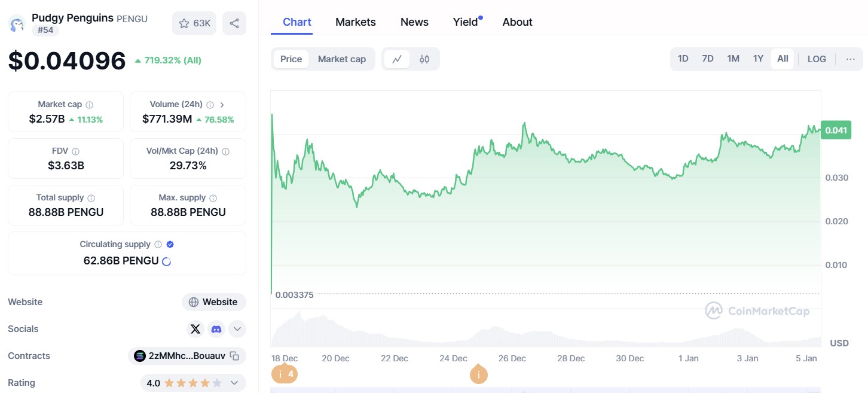Set chart range to 1M
868x393 pixels.
(733, 59)
